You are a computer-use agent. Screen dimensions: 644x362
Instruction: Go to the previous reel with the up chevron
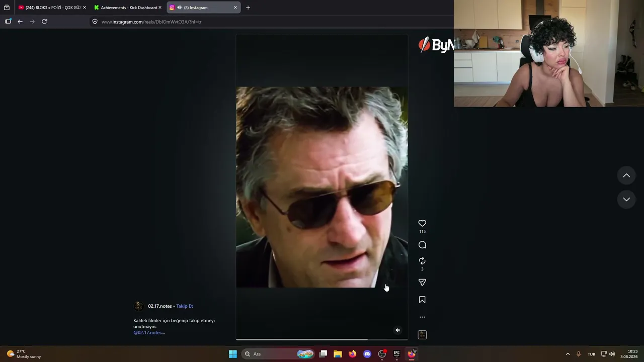coord(626,175)
